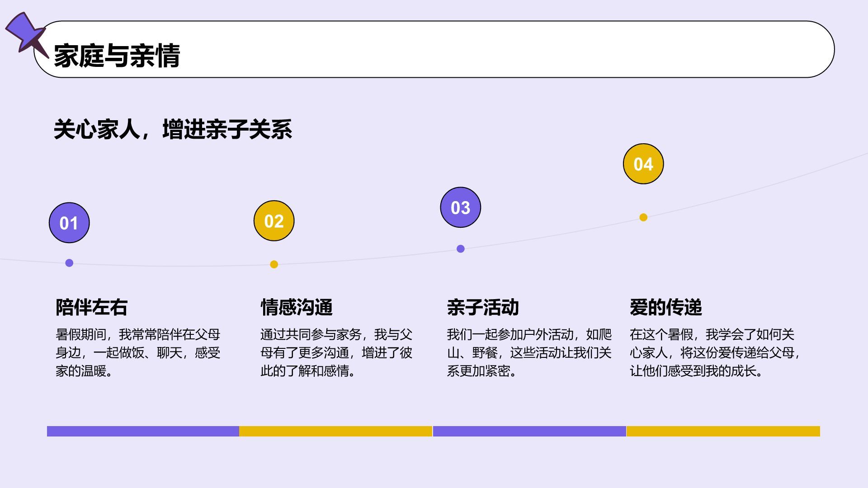This screenshot has height=488, width=868.
Task: Click the heading 情感沟通
Action: (296, 307)
